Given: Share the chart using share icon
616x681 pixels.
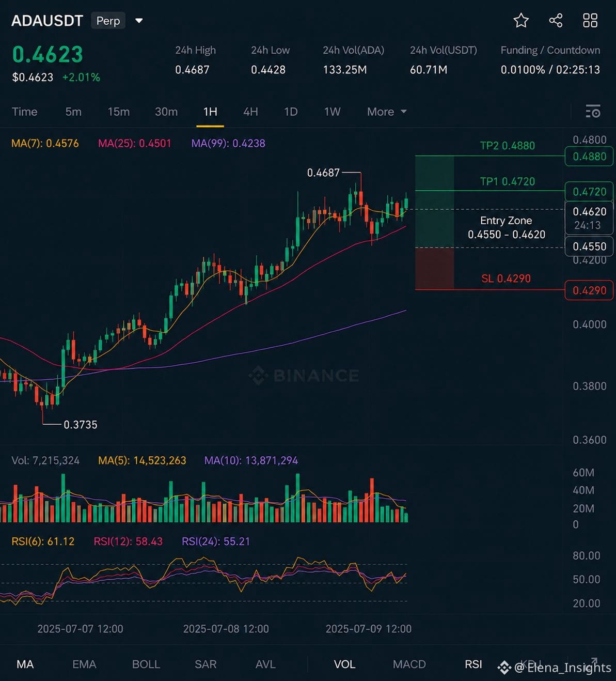Looking at the screenshot, I should [556, 21].
